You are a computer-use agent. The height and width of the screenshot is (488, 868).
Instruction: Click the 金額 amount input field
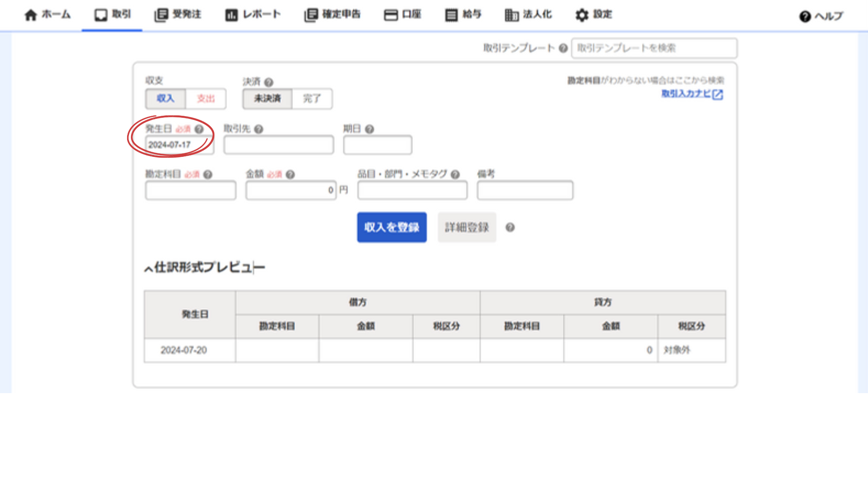(x=291, y=190)
